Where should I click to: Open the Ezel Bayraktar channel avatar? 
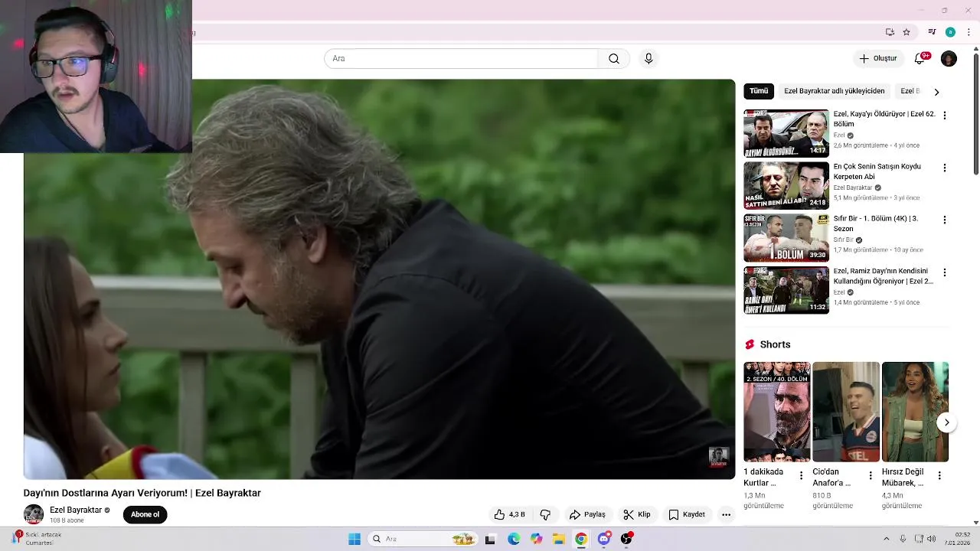coord(34,515)
